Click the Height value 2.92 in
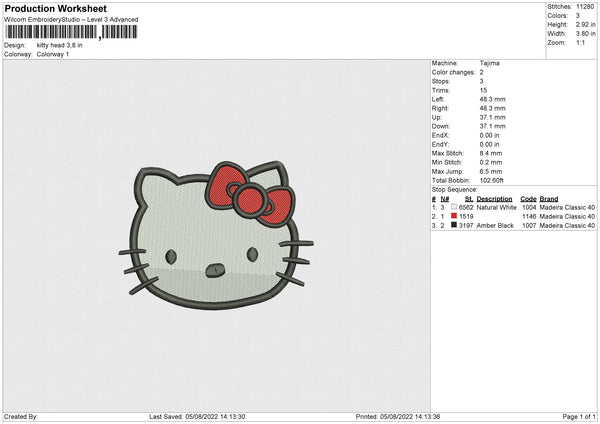Image resolution: width=600 pixels, height=424 pixels. click(x=585, y=24)
